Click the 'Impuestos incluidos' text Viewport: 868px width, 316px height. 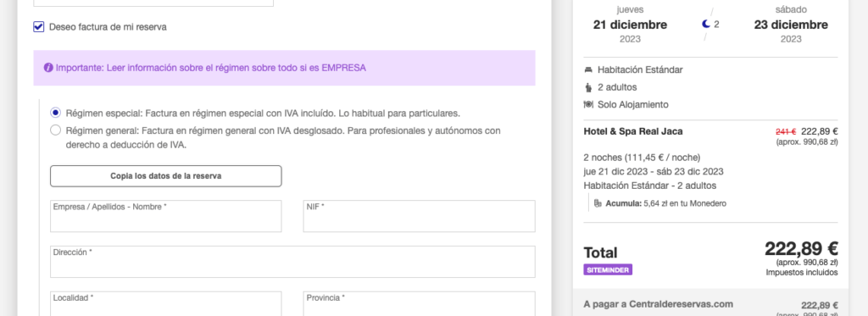[802, 272]
